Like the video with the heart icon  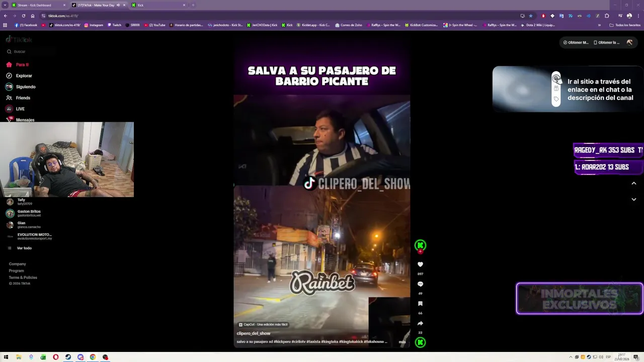tap(420, 264)
